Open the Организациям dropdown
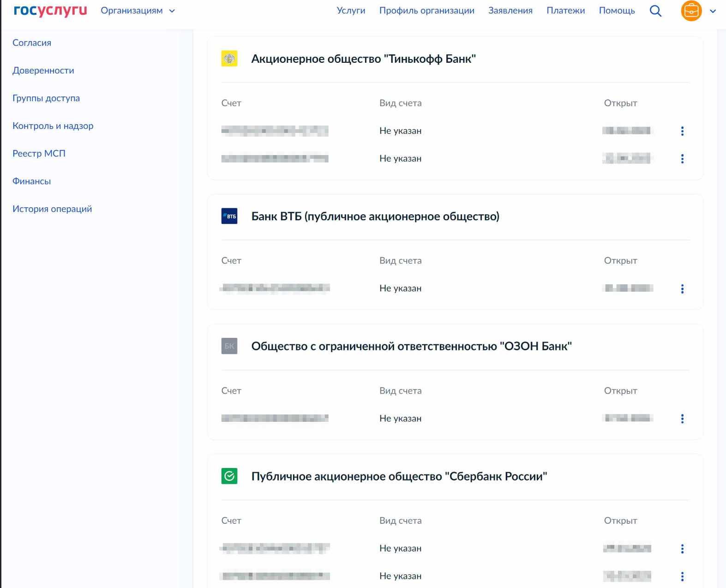 (138, 11)
